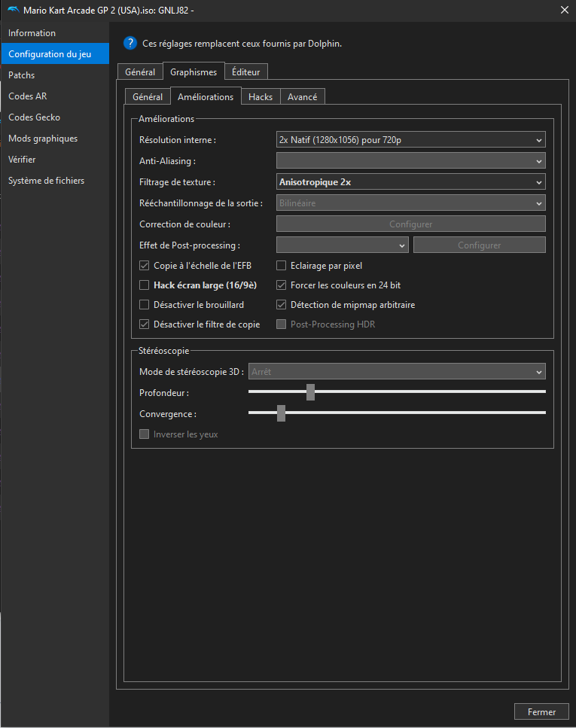Switch to the Hacks tab
Screen dimensions: 576x728
pyautogui.click(x=261, y=97)
